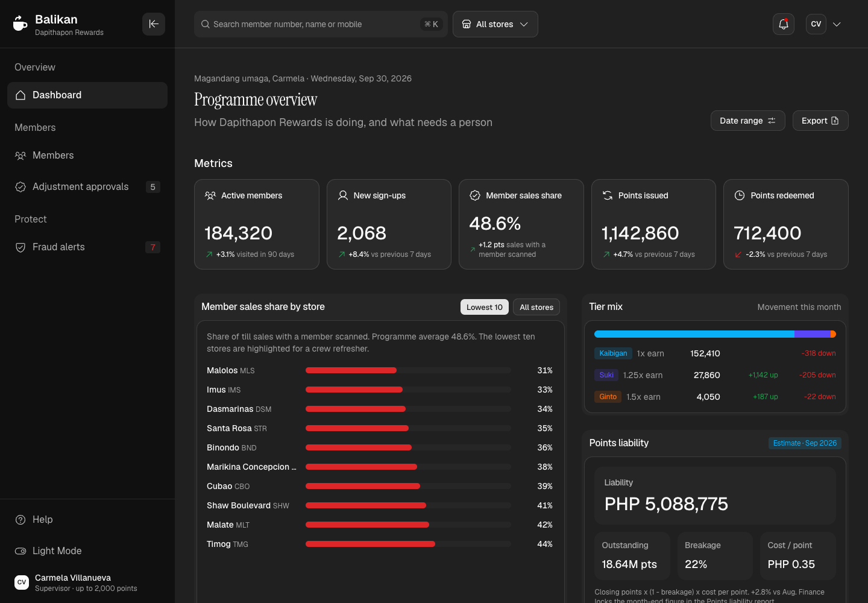Collapse the sidebar with the arrow icon
The image size is (868, 603).
(x=154, y=24)
